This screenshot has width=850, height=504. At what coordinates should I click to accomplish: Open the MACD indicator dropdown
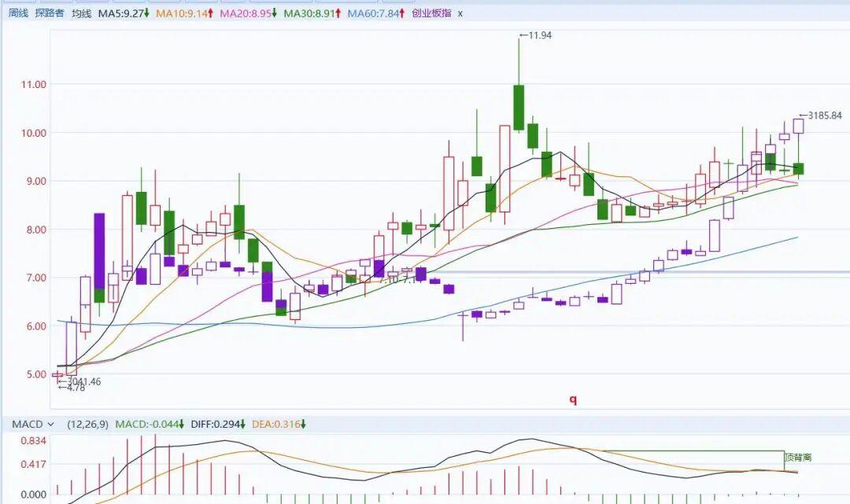[x=33, y=425]
